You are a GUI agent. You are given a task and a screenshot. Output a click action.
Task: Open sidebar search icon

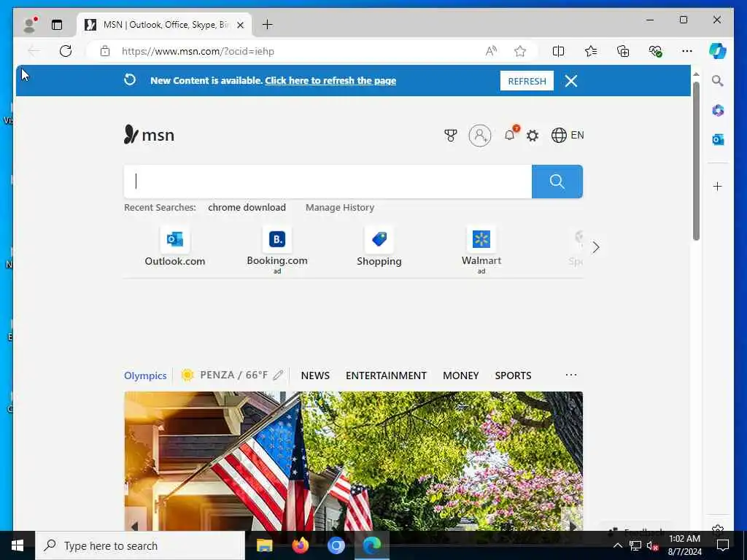coord(718,81)
